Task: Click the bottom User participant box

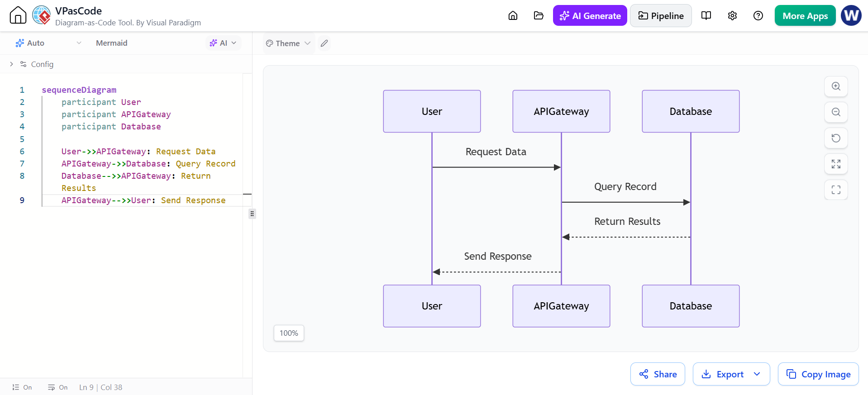Action: point(432,306)
